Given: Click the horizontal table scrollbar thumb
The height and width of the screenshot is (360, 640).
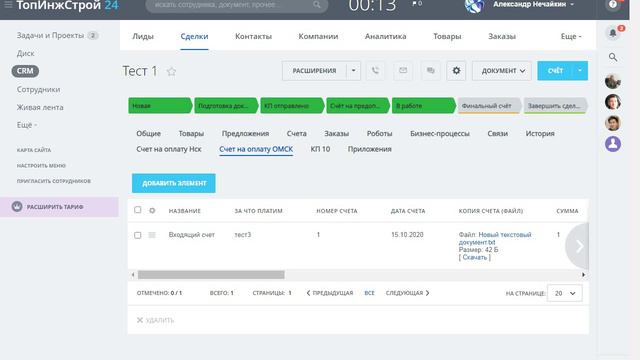Looking at the screenshot, I should [x=211, y=275].
